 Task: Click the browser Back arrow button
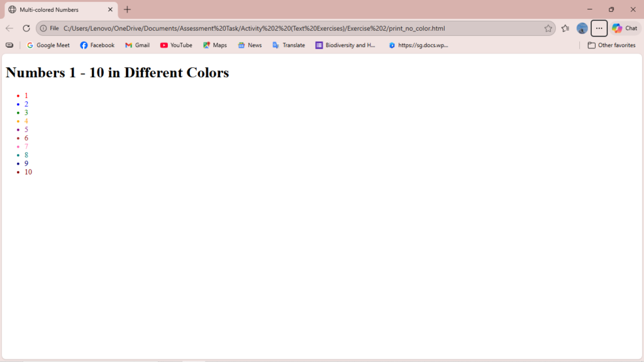[9, 28]
